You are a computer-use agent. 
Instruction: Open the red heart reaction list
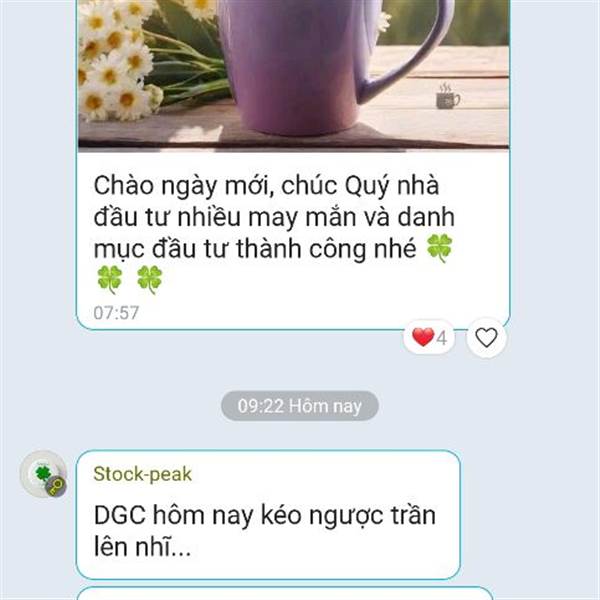429,337
